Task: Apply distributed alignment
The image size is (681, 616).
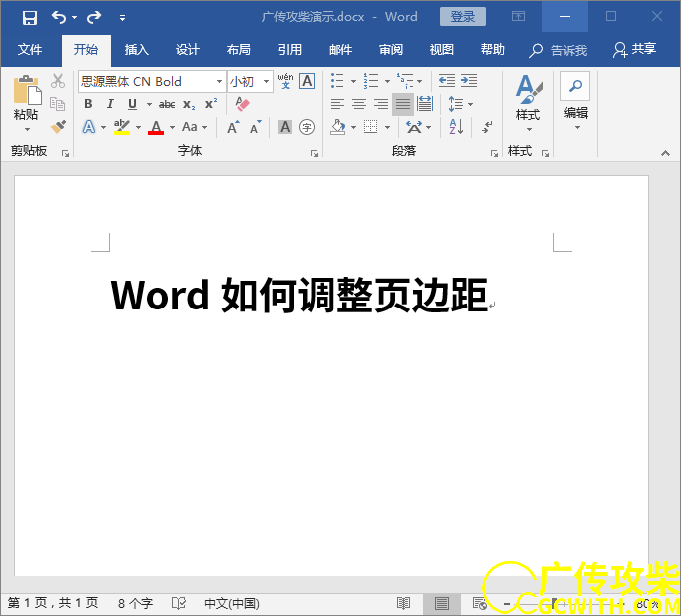Action: [425, 104]
